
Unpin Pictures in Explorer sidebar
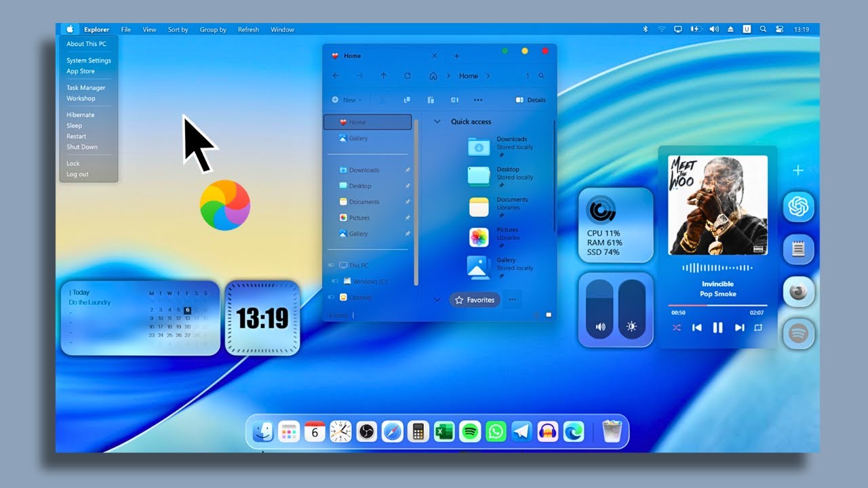(x=408, y=218)
